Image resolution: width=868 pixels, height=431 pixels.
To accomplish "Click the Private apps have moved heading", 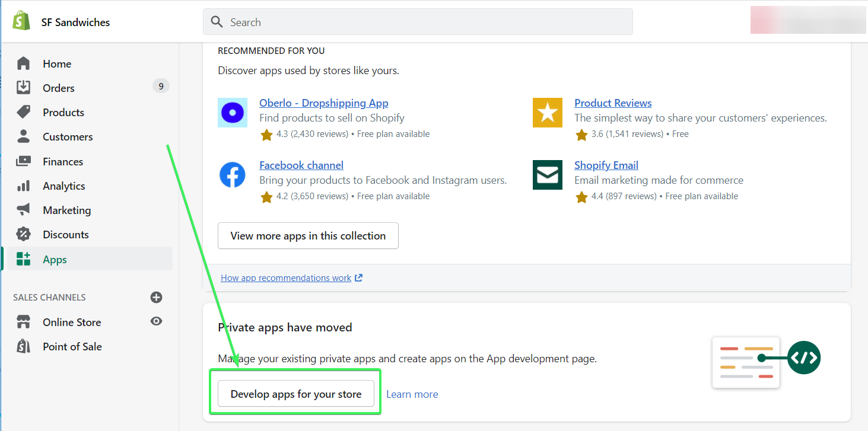I will pos(285,327).
